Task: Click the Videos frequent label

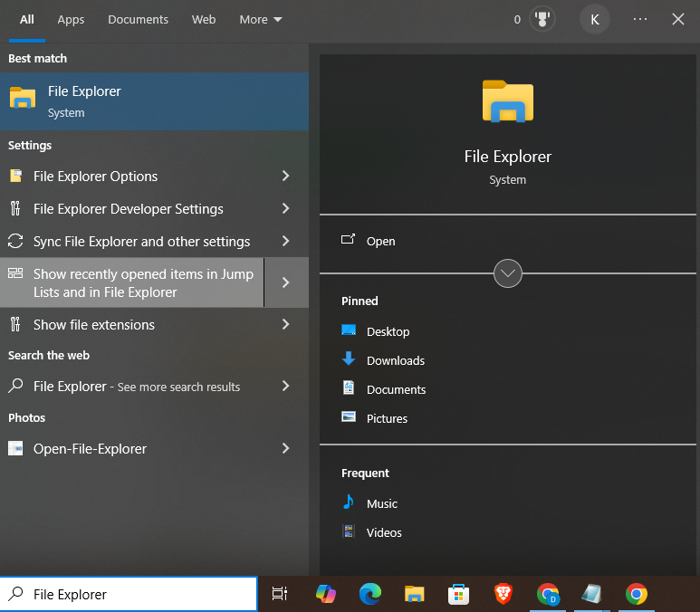Action: click(x=384, y=533)
